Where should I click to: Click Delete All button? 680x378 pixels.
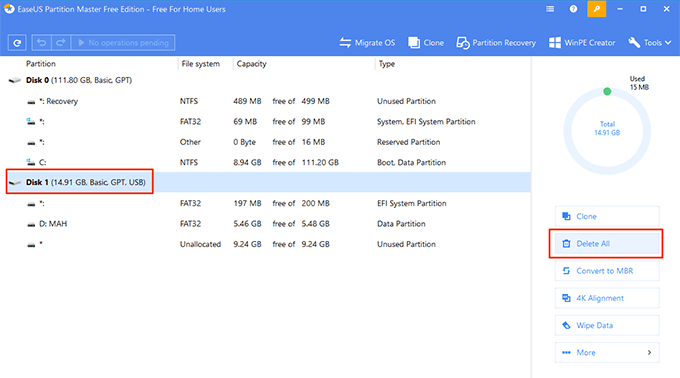(x=607, y=244)
